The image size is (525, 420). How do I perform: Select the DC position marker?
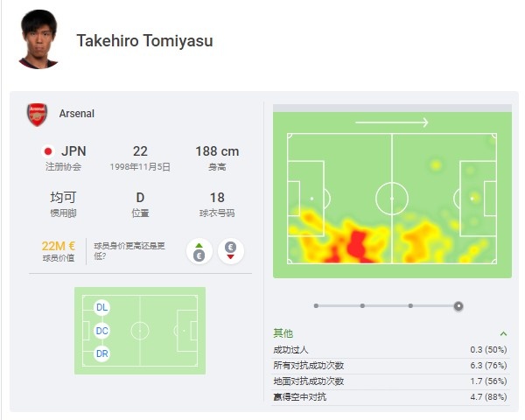coord(101,331)
